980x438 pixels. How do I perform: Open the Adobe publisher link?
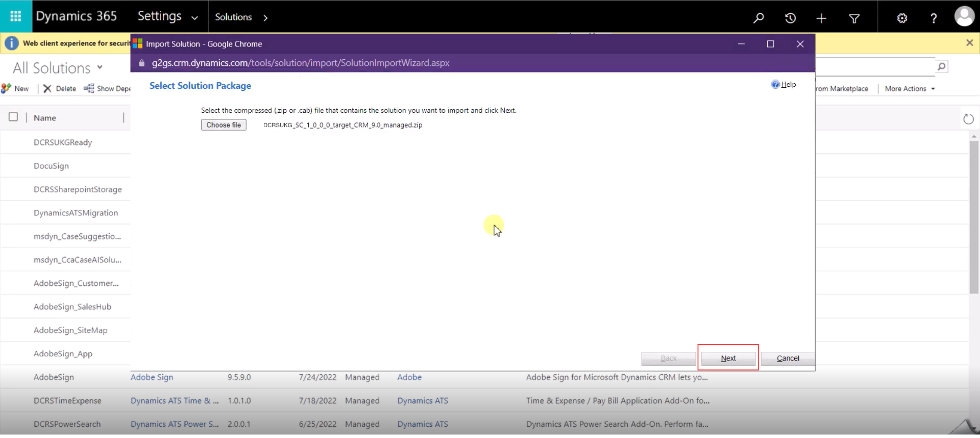pos(409,377)
